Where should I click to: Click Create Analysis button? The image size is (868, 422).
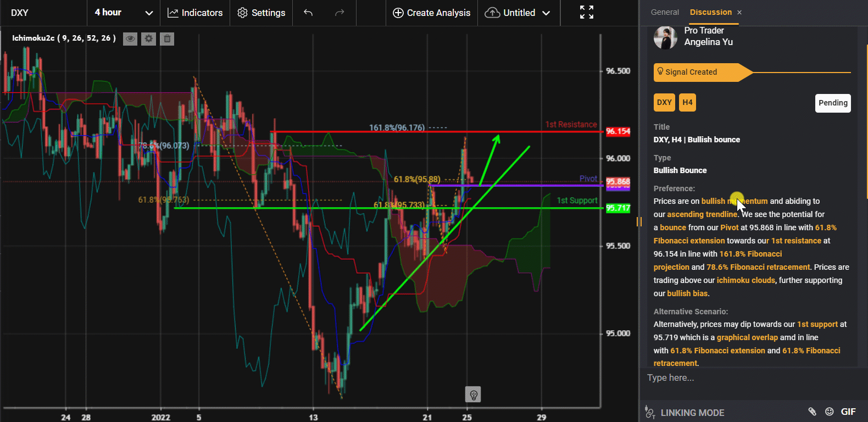(432, 13)
